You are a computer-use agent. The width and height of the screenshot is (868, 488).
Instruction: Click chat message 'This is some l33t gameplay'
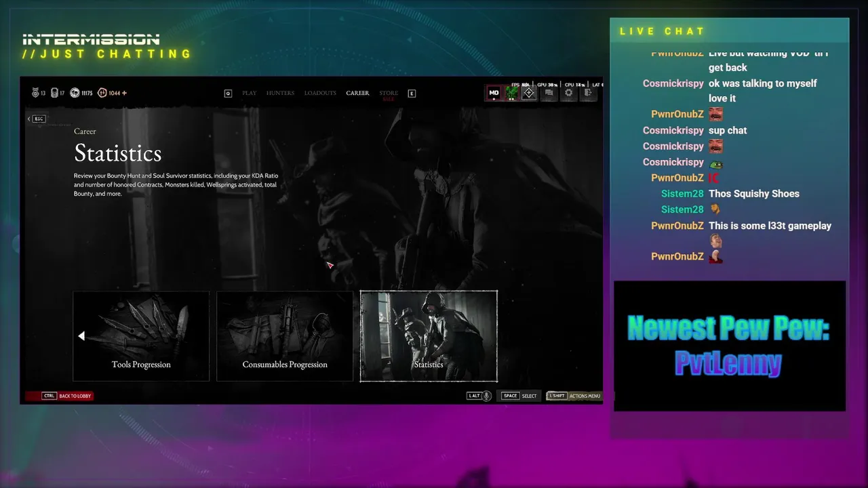click(770, 226)
